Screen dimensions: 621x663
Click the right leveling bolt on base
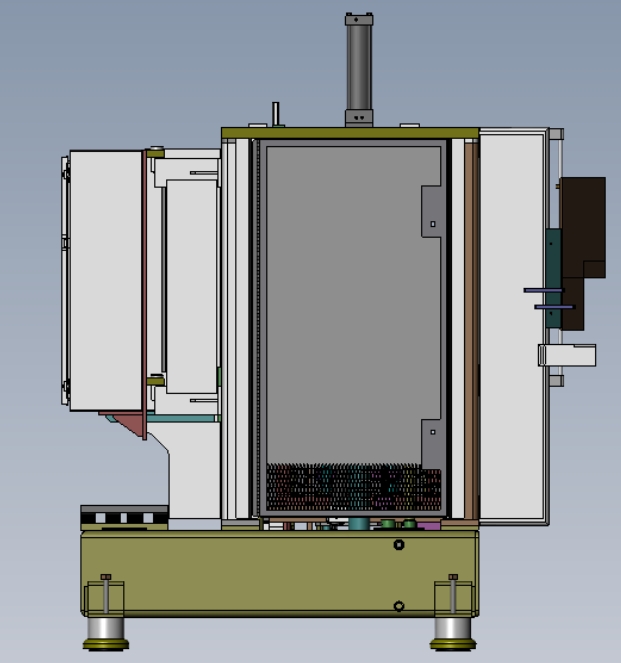pos(453,593)
